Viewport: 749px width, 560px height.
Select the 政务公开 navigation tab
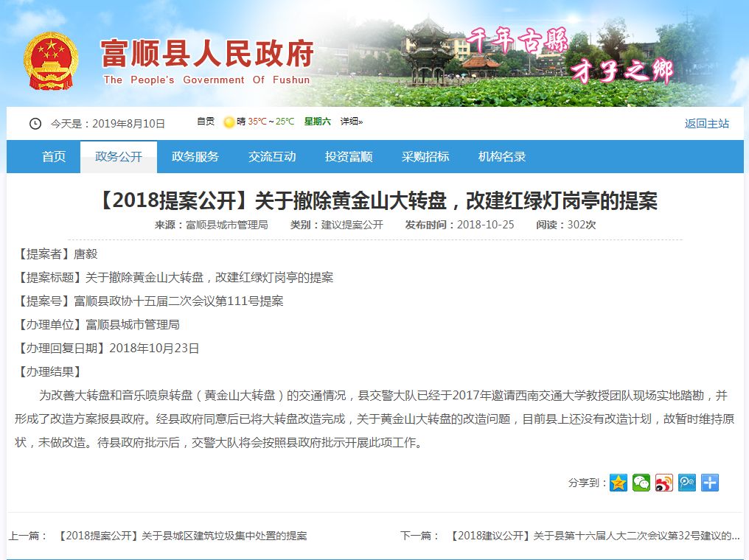[119, 157]
